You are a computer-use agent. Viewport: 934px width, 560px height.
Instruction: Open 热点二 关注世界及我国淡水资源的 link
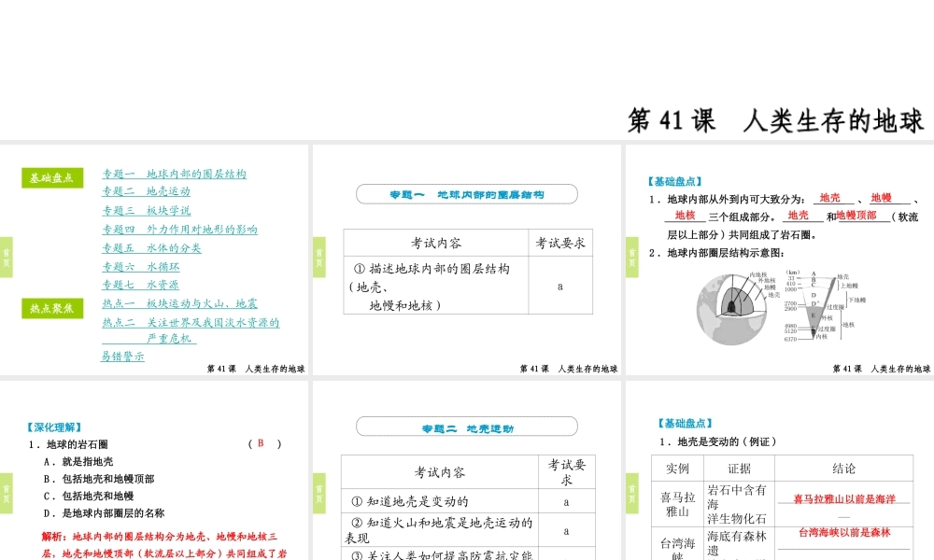tap(191, 323)
